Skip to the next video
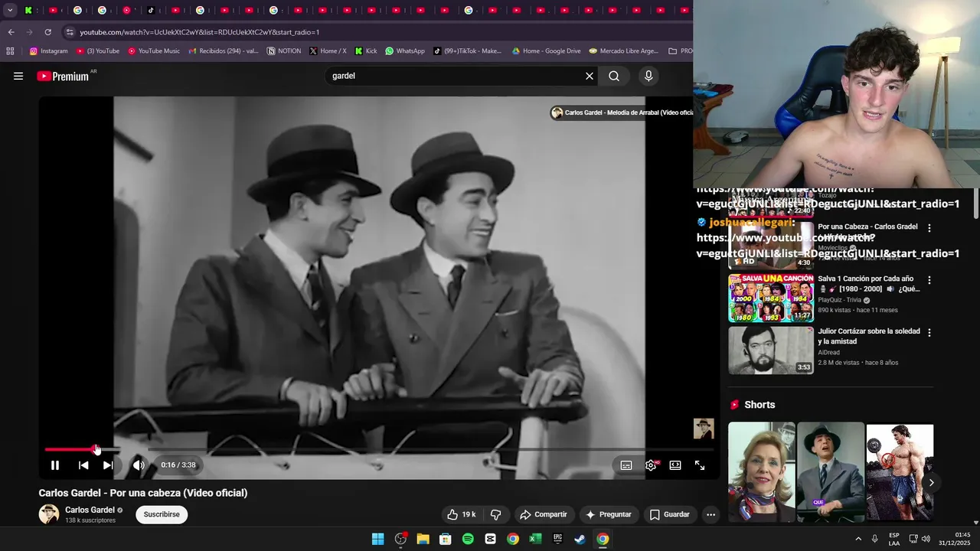This screenshot has height=551, width=980. 108,465
